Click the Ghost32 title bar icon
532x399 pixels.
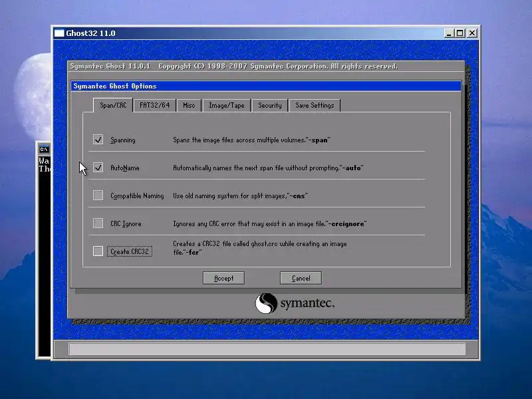point(59,33)
